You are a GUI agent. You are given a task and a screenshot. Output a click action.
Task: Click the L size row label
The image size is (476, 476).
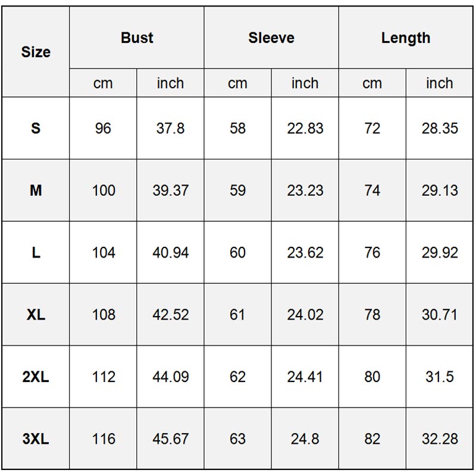(36, 253)
